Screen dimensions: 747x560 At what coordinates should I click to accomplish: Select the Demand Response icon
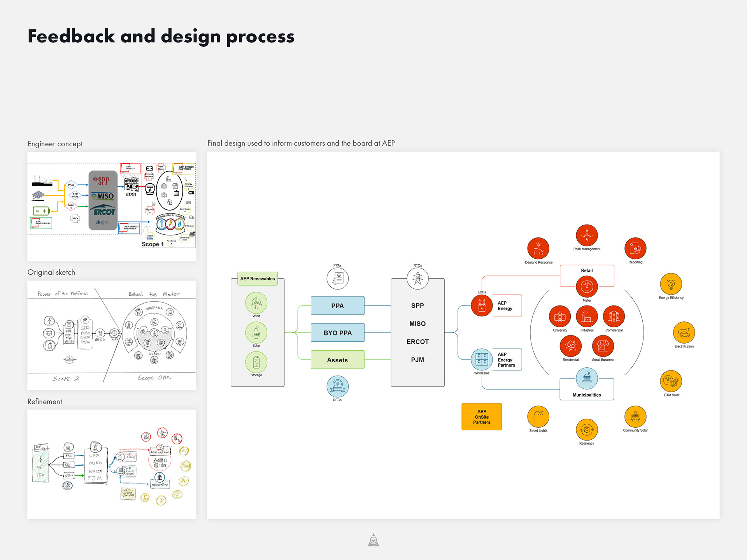pyautogui.click(x=538, y=248)
